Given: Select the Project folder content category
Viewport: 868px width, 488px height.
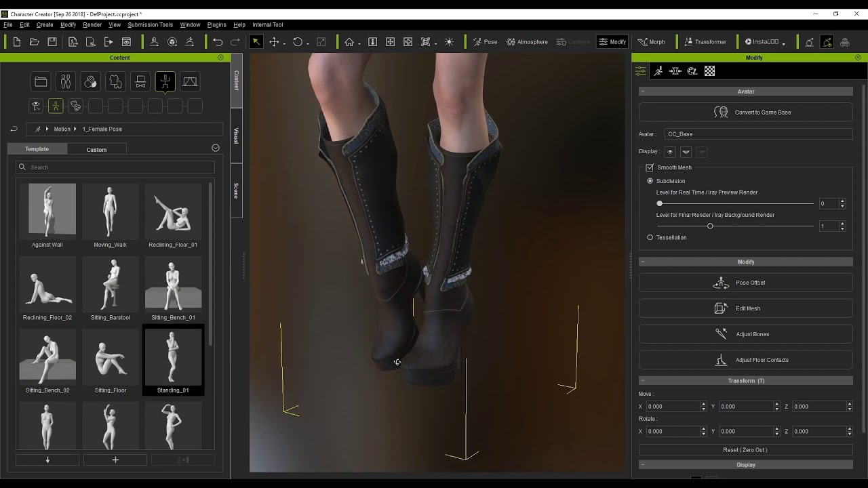Looking at the screenshot, I should (x=41, y=82).
